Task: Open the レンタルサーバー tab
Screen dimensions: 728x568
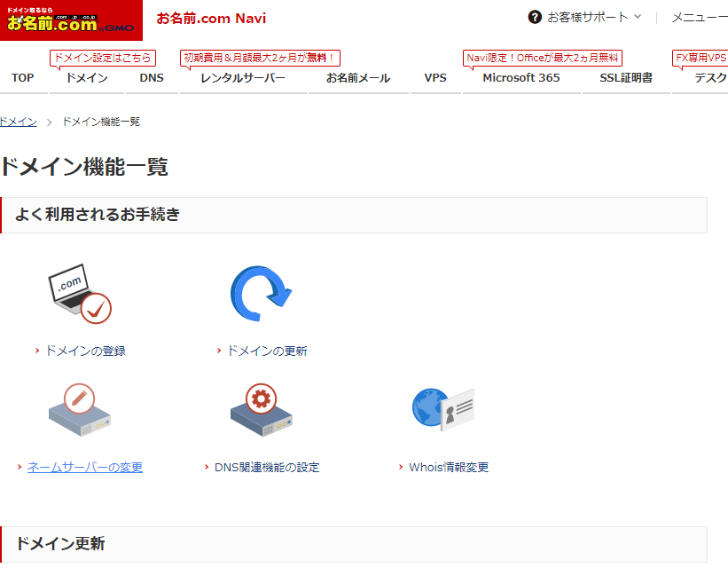Action: pyautogui.click(x=243, y=77)
